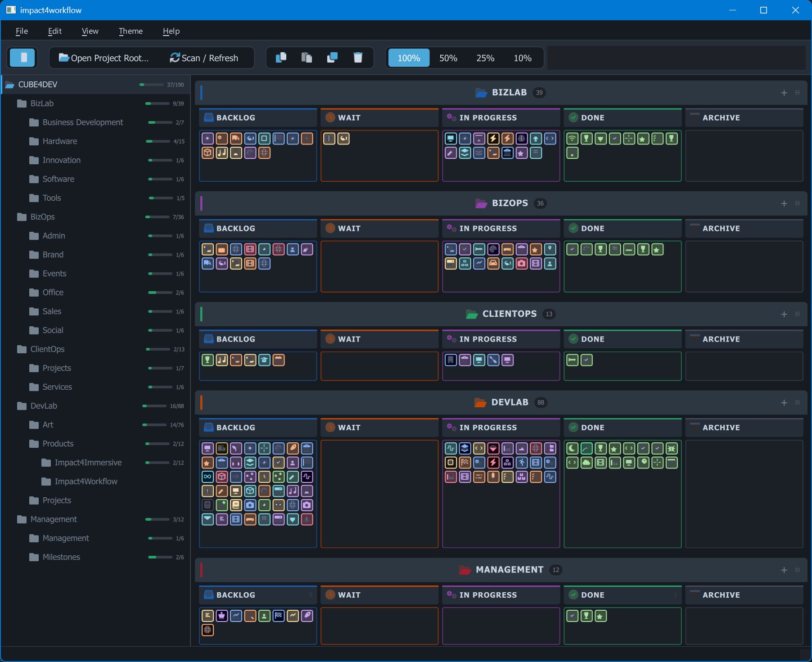The width and height of the screenshot is (812, 662).
Task: Click the plus icon on BIZLAB header
Action: click(x=784, y=93)
